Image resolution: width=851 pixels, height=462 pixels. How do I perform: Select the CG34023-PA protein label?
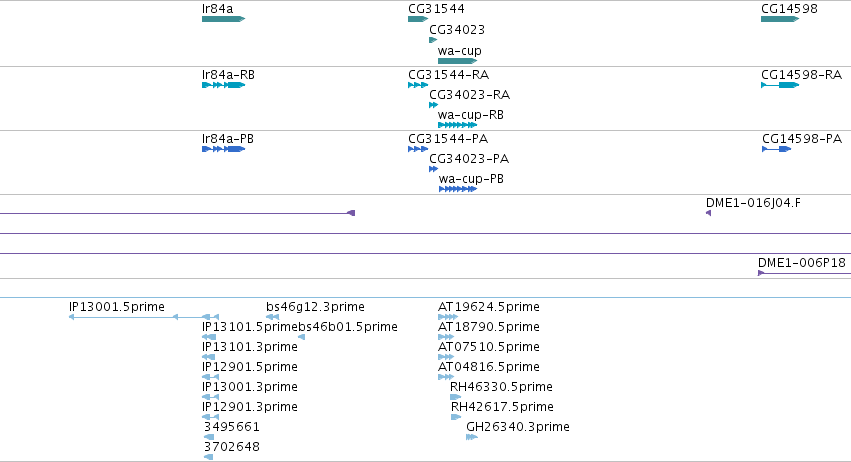pyautogui.click(x=469, y=159)
